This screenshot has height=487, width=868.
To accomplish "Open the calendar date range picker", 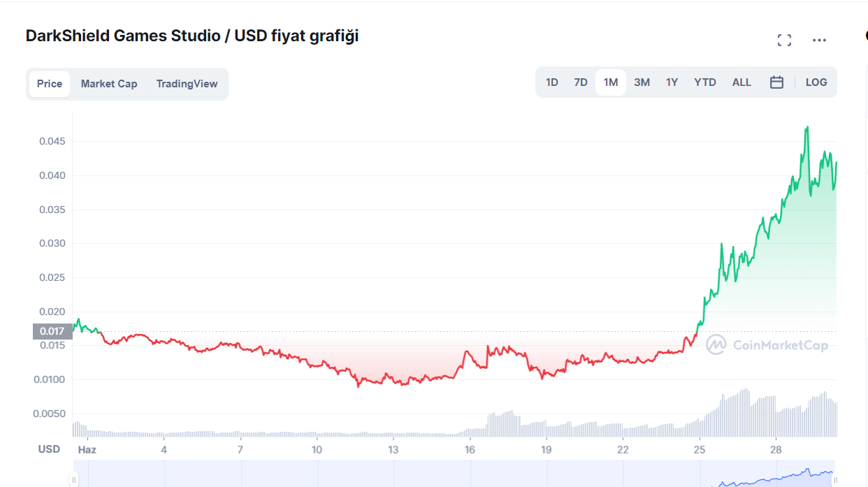I will click(776, 82).
